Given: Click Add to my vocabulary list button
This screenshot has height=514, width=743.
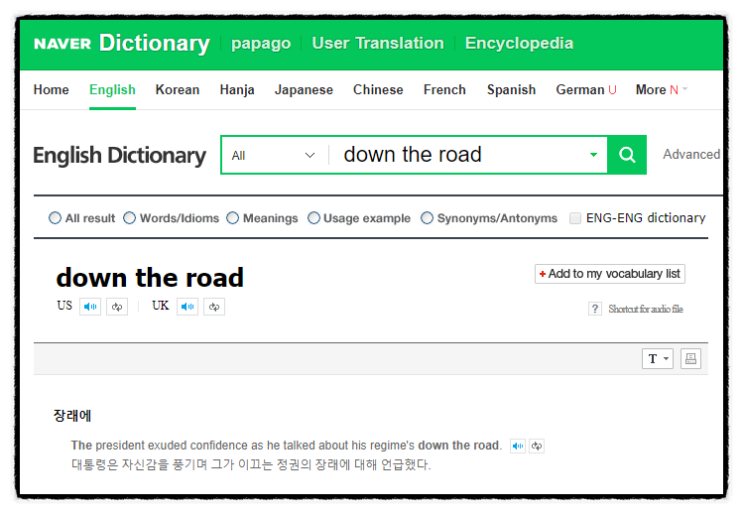Looking at the screenshot, I should pyautogui.click(x=610, y=274).
